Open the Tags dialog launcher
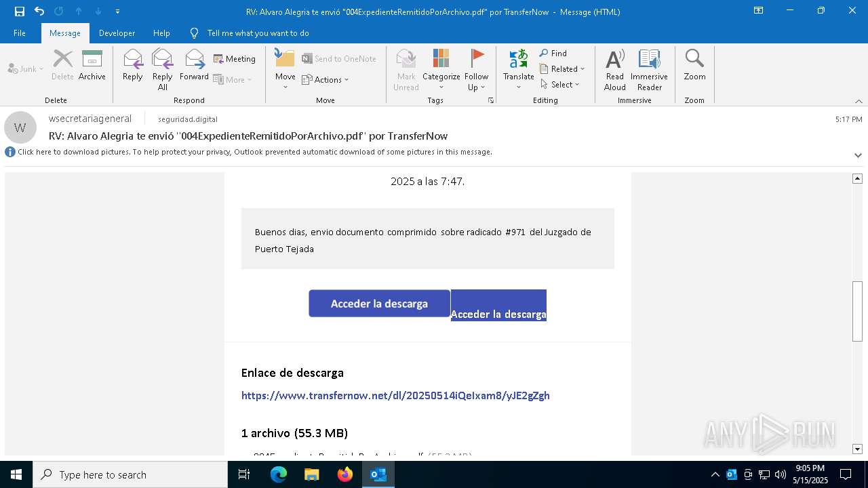This screenshot has height=488, width=868. point(491,100)
